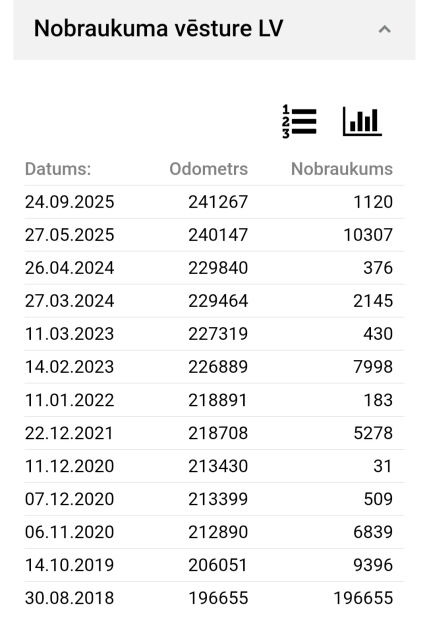The height and width of the screenshot is (628, 429).
Task: Show mileage bar chart view
Action: (x=362, y=122)
